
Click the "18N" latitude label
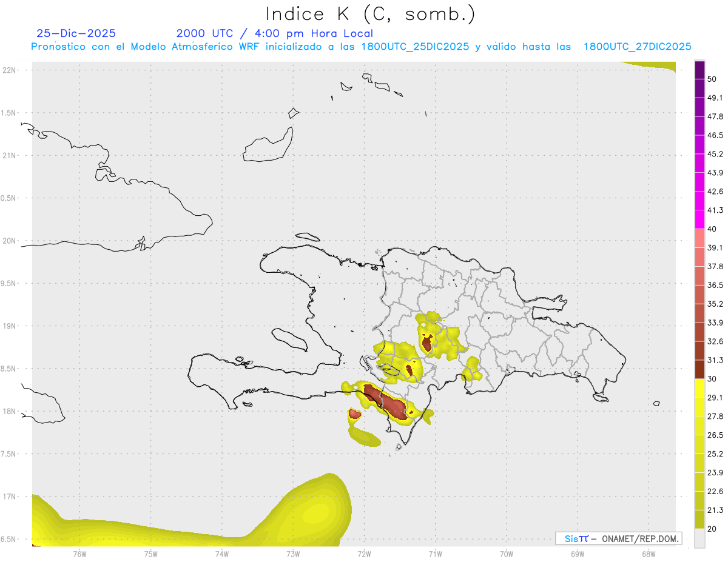(x=9, y=412)
